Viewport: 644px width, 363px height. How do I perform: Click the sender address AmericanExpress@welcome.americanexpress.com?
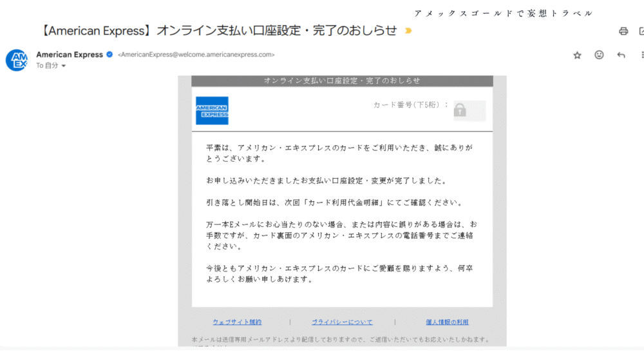196,54
